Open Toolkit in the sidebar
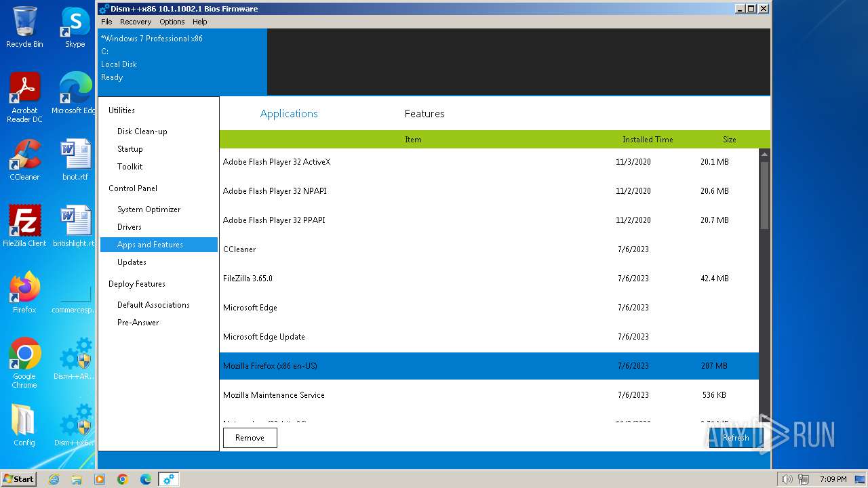 point(130,167)
